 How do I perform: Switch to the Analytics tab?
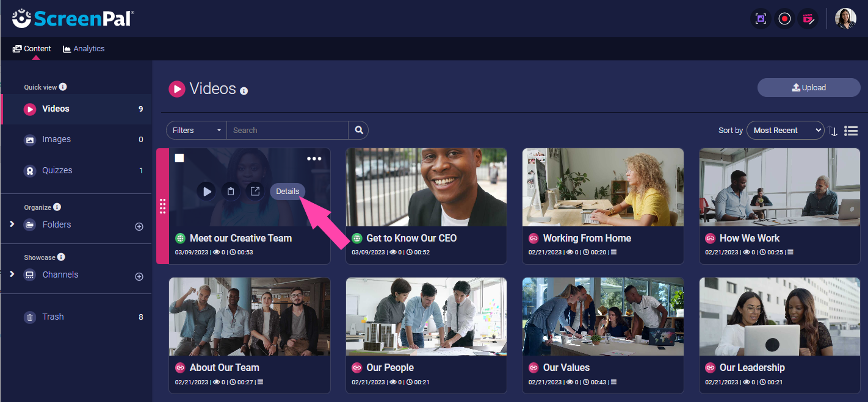tap(84, 49)
